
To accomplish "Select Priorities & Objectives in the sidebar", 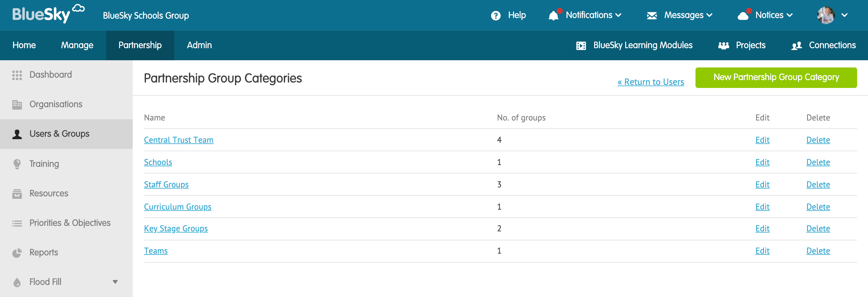I will coord(66,223).
